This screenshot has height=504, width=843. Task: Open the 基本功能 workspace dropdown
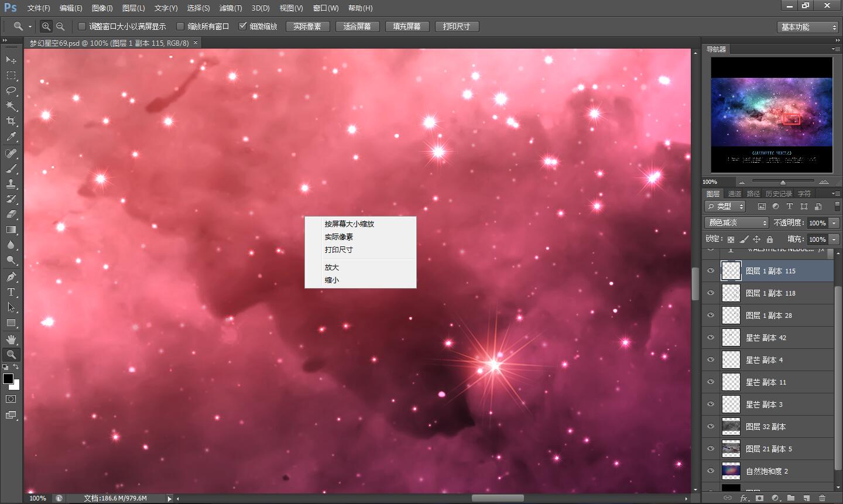809,27
